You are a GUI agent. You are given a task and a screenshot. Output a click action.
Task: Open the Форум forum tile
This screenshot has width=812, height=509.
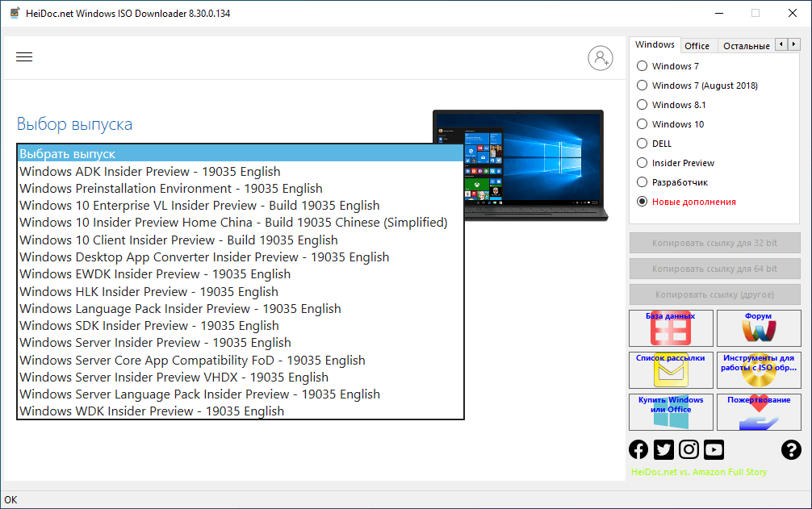click(759, 328)
